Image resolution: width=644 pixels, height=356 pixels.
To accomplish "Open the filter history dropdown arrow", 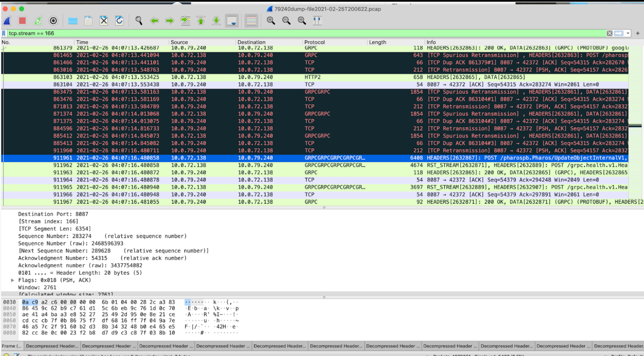I will pos(628,33).
